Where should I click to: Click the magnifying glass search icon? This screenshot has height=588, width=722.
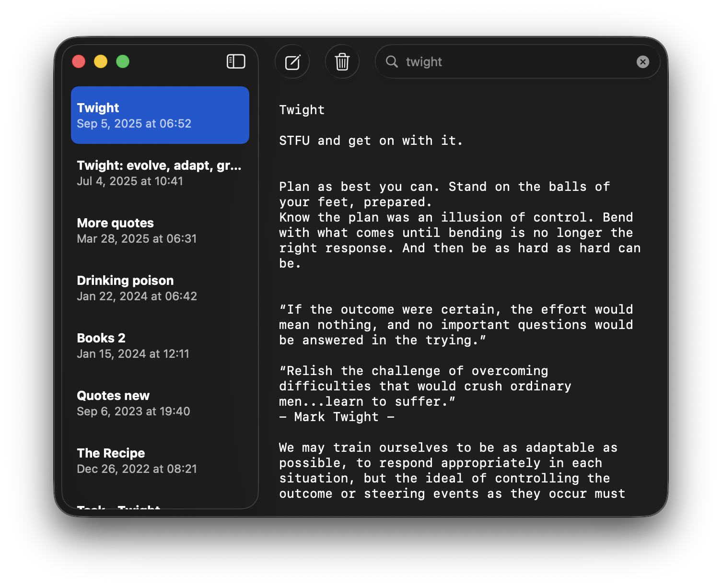[x=392, y=61]
